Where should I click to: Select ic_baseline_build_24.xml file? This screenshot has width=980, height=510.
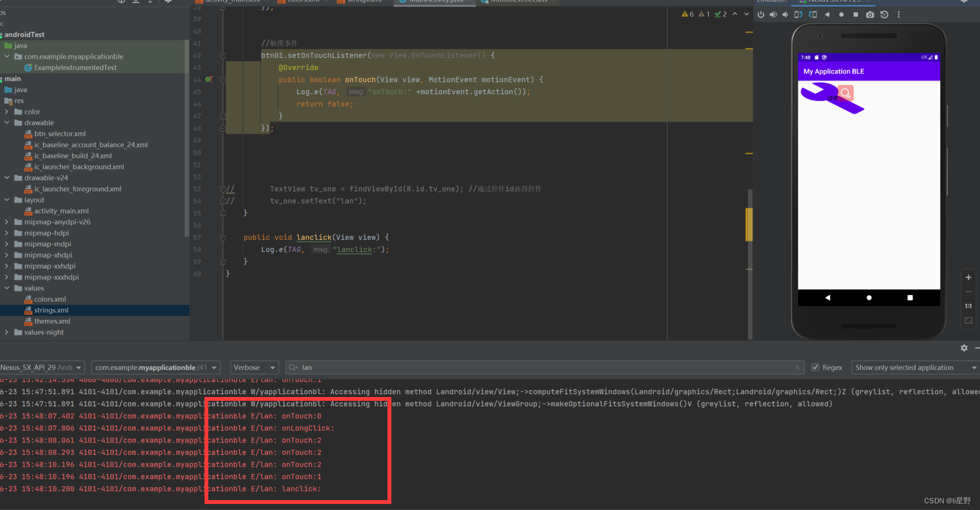73,155
